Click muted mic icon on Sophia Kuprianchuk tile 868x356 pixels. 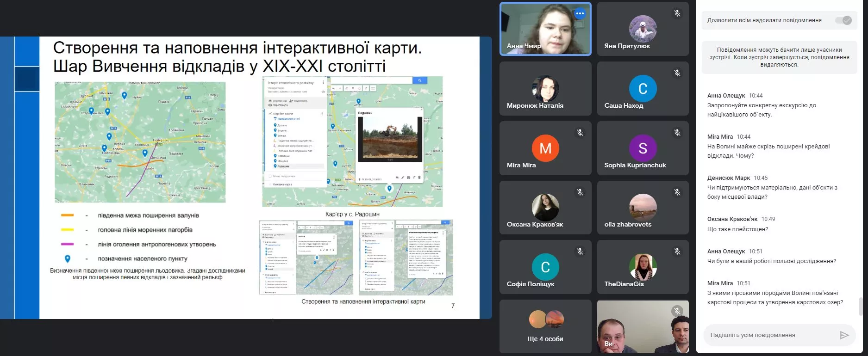point(677,133)
